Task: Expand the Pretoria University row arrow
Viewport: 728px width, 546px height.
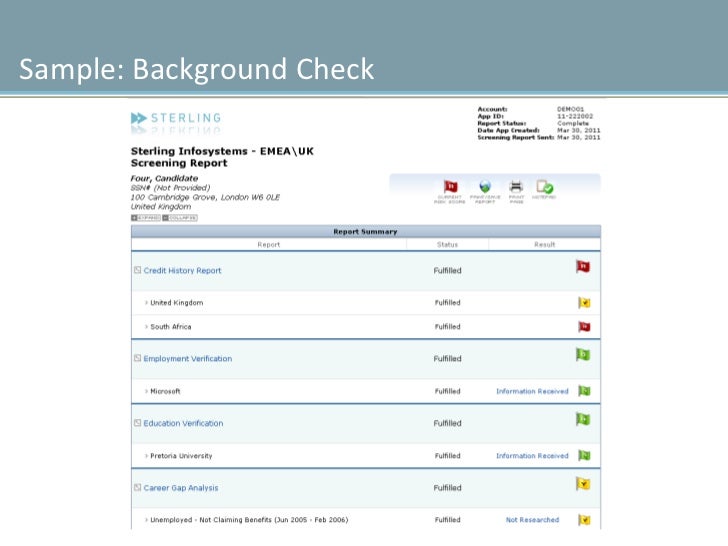Action: [146, 456]
